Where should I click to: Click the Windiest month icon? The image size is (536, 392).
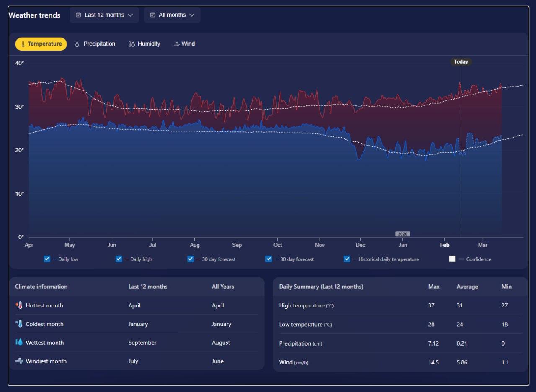19,361
